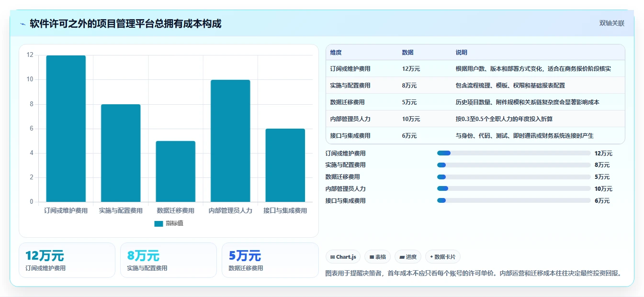This screenshot has width=644, height=297.
Task: Click the 实施与配置费用 progress bar
Action: click(514, 165)
